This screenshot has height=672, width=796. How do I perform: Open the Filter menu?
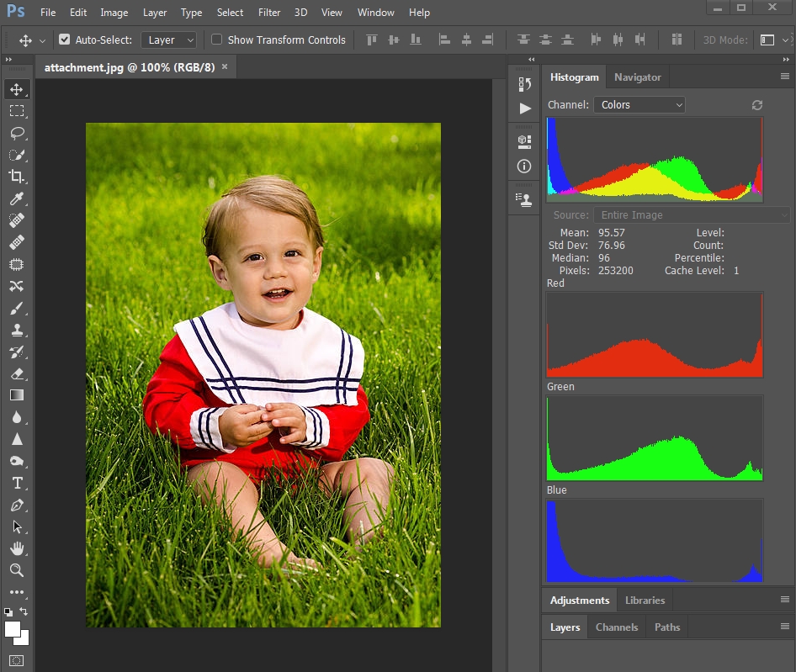click(x=269, y=12)
